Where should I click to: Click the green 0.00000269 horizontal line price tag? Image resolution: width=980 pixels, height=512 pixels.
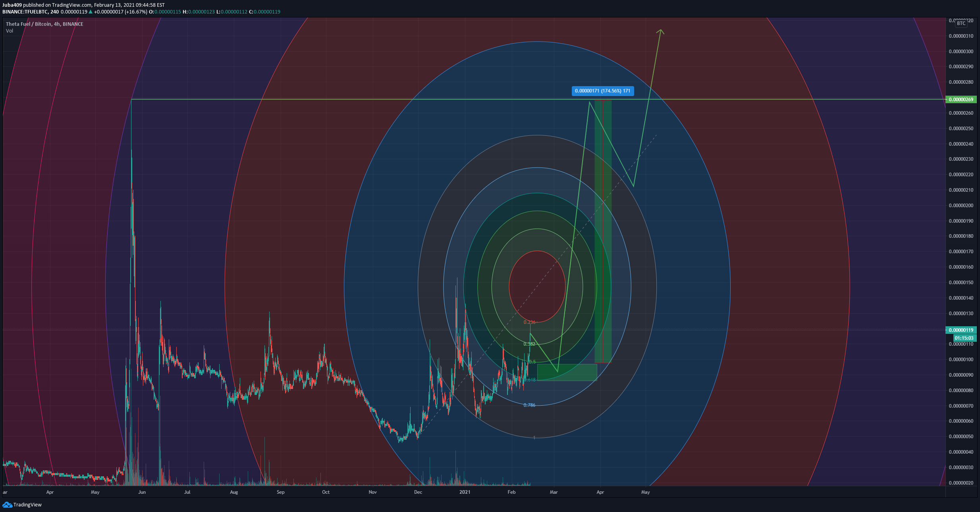[961, 99]
